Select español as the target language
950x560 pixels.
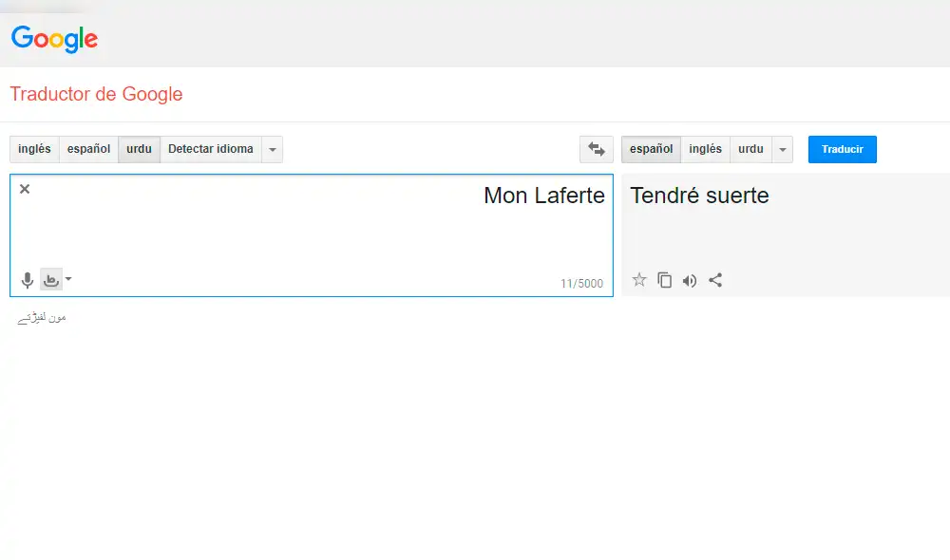(x=650, y=149)
